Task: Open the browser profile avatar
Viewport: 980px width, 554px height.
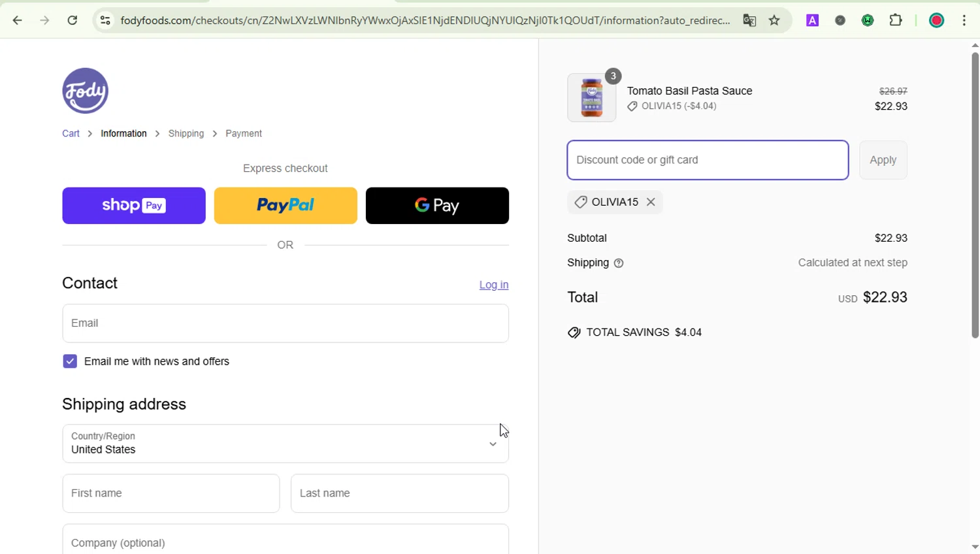Action: 936,20
